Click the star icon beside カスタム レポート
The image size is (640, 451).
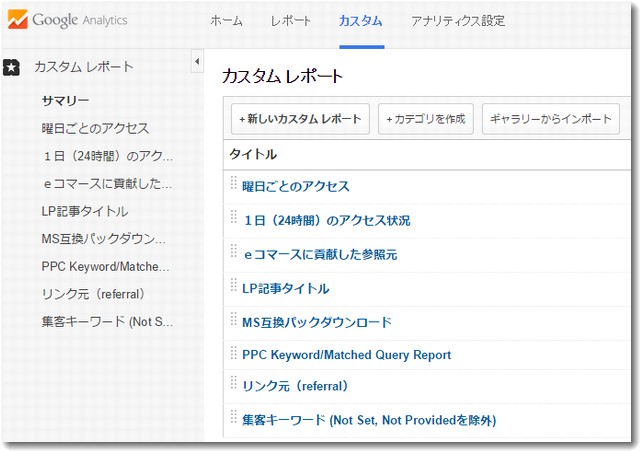[x=11, y=67]
